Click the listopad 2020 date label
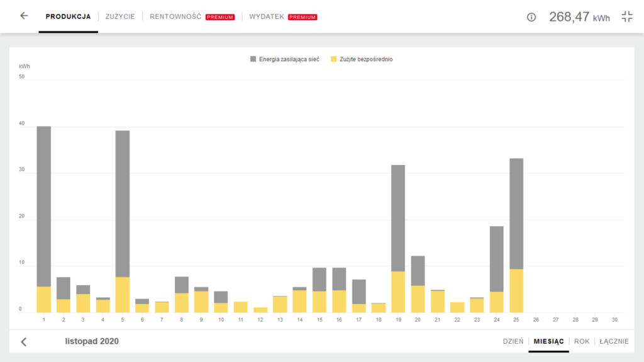 92,341
